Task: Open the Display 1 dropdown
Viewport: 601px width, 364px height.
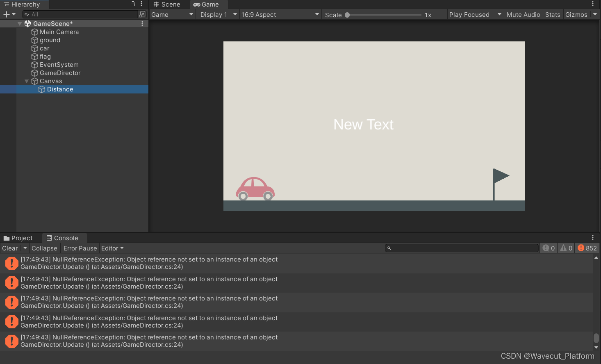Action: [x=219, y=15]
